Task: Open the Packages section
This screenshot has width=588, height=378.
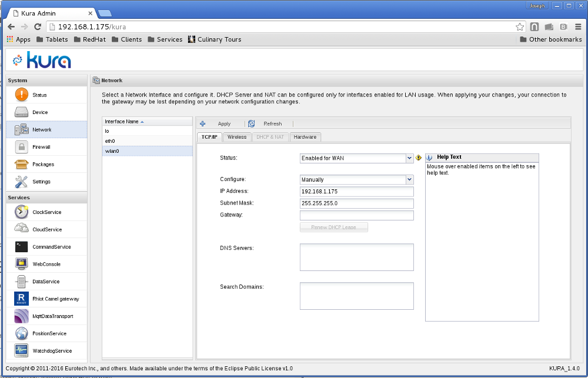Action: click(x=43, y=165)
